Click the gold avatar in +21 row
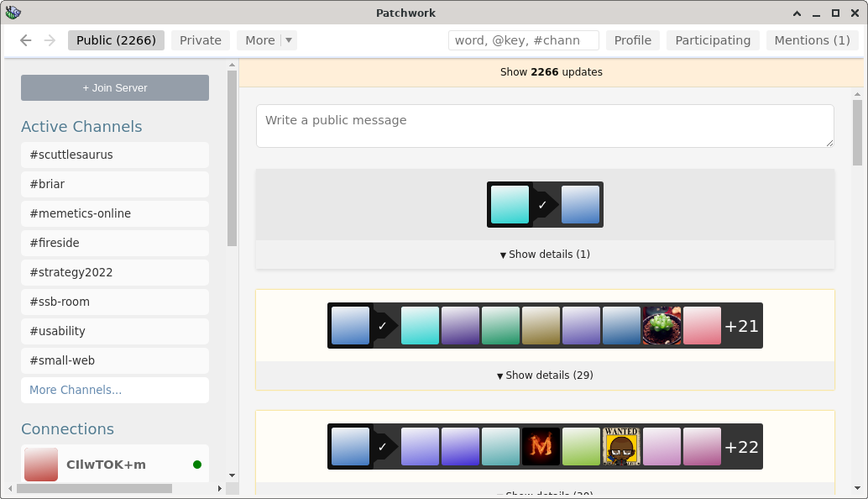868x499 pixels. point(541,326)
